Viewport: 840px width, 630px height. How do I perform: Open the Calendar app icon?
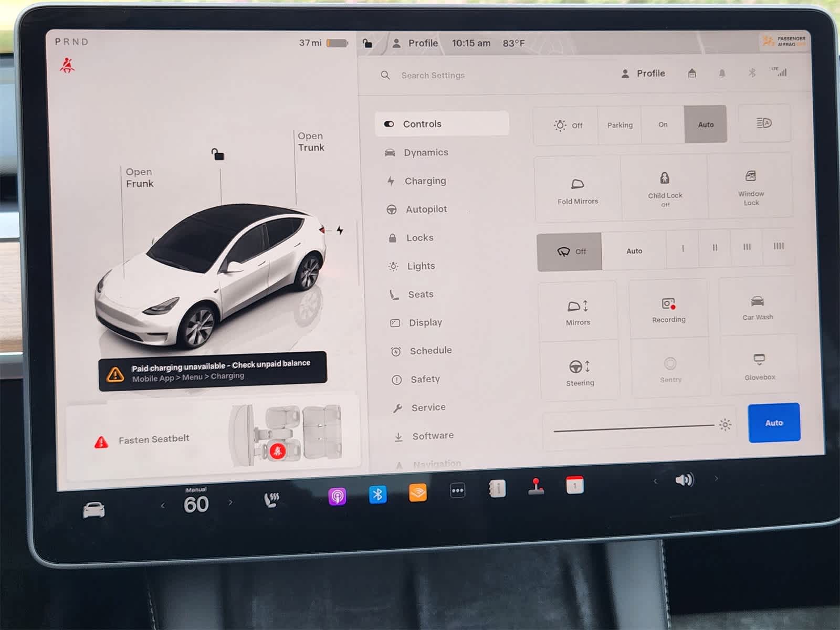[x=575, y=485]
